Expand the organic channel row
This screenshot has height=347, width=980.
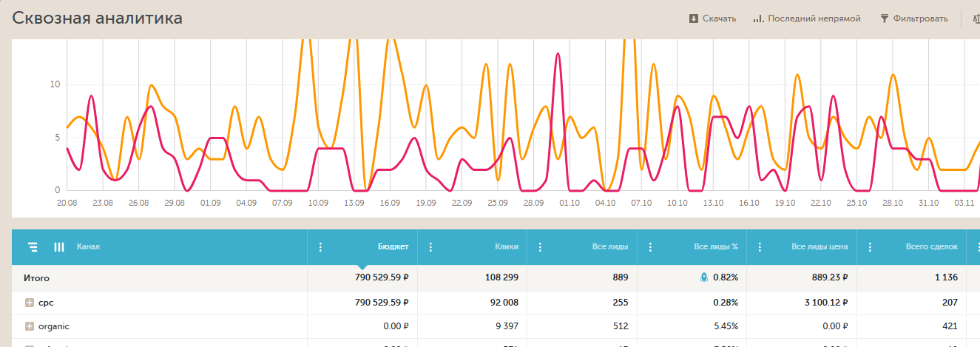(30, 326)
